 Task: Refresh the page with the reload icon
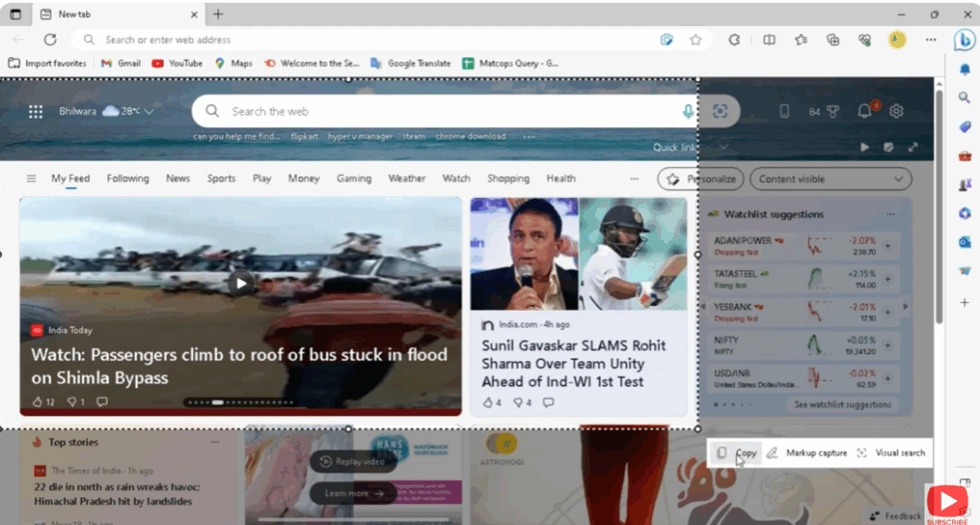click(x=50, y=40)
